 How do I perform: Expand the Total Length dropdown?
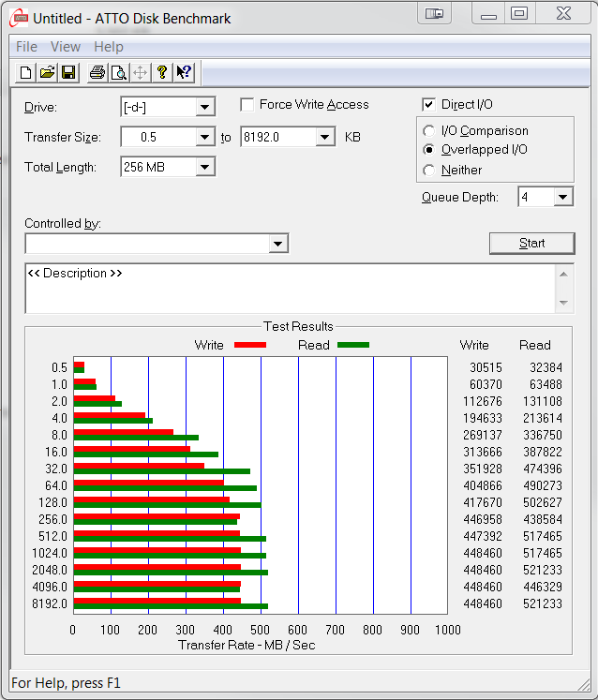pos(205,168)
